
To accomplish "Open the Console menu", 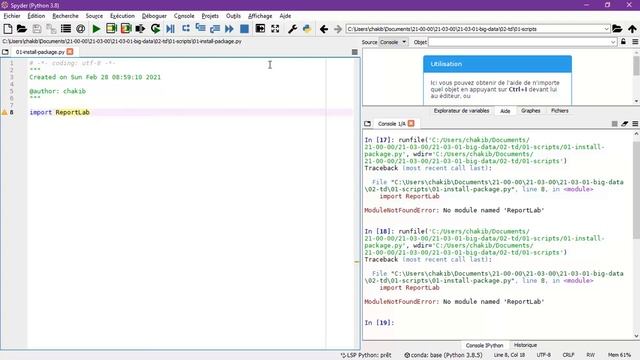I will [184, 16].
